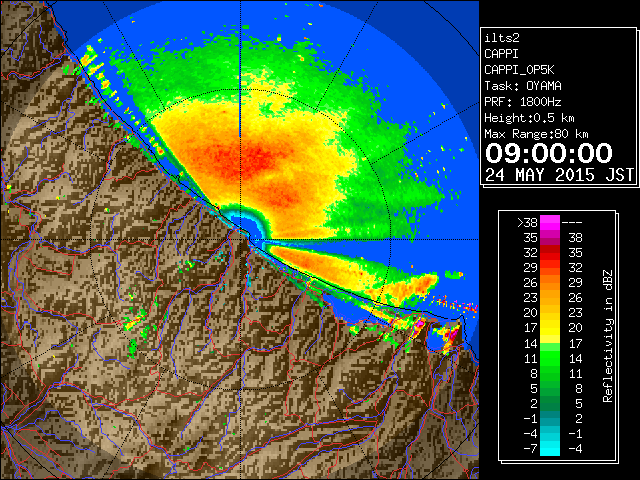Click the "Max Range:80 km" line
This screenshot has width=640, height=480.
click(536, 134)
